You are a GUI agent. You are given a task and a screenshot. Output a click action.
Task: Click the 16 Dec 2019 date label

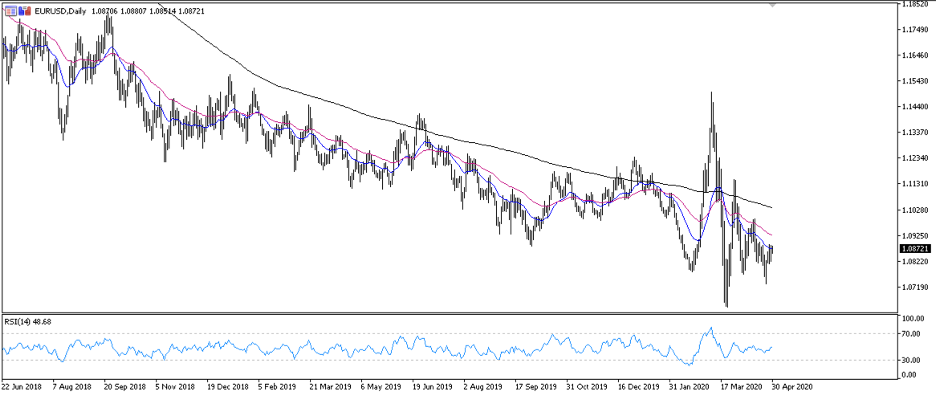(x=638, y=386)
